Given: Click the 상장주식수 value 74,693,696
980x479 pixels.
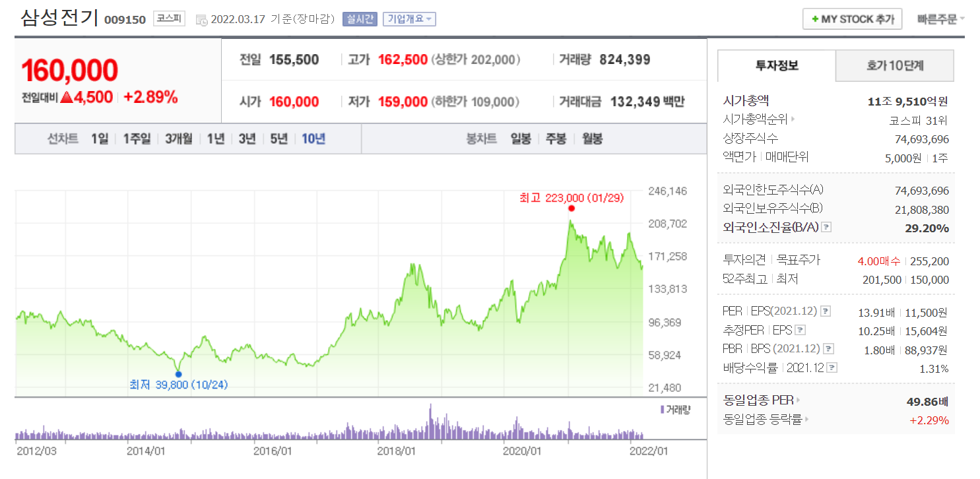Looking at the screenshot, I should pyautogui.click(x=922, y=139).
